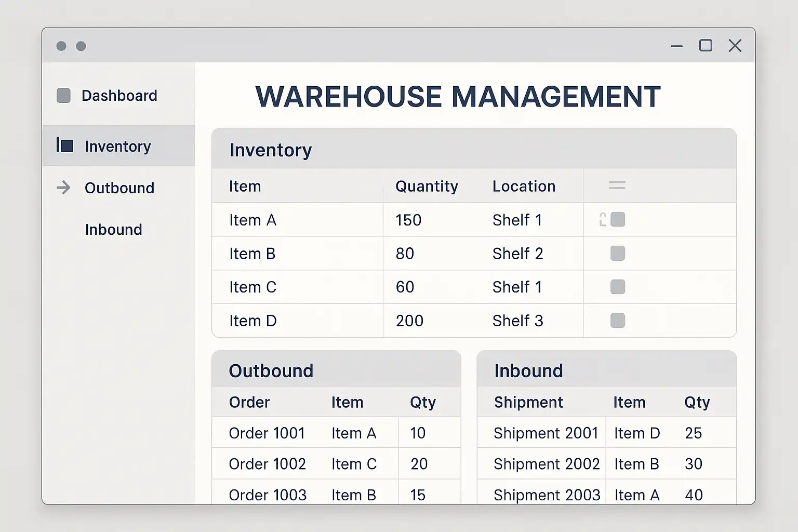The width and height of the screenshot is (798, 532).
Task: Click the small bracket icon in Item A row
Action: tap(603, 220)
